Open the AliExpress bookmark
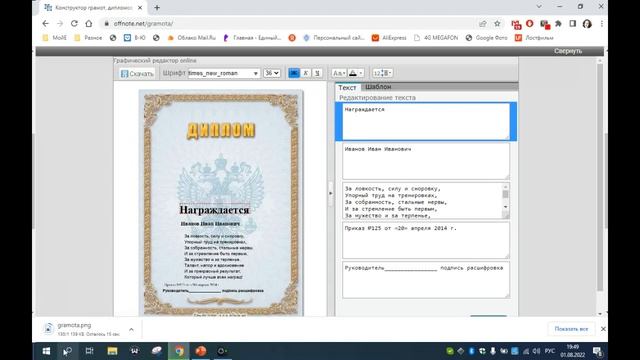The width and height of the screenshot is (640, 360). coord(389,38)
